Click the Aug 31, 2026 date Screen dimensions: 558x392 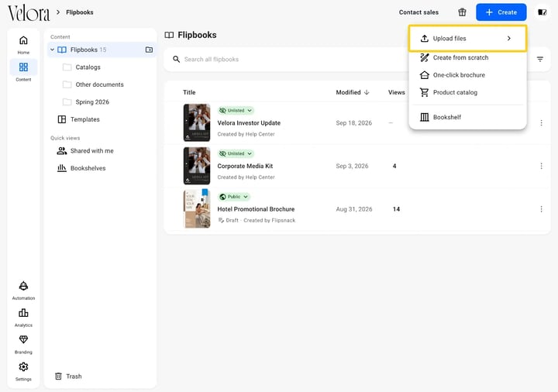[354, 209]
